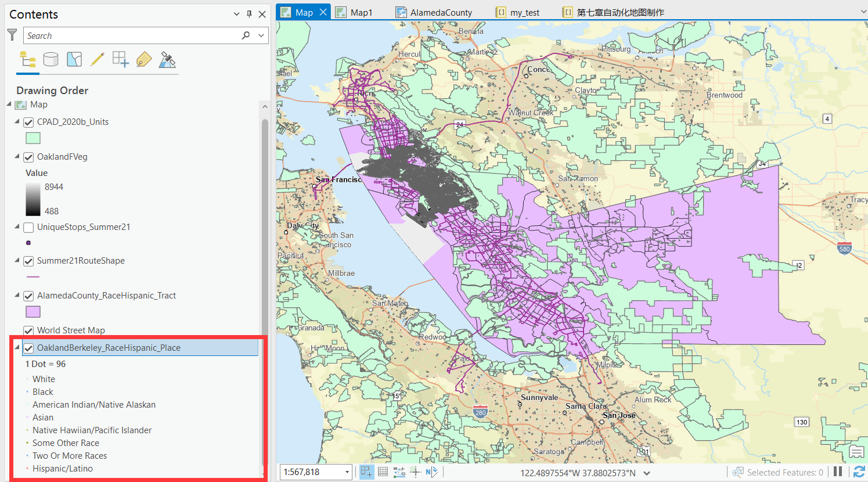This screenshot has height=482, width=868.
Task: Uncheck the CPAD_2020b_Units layer
Action: tap(28, 123)
